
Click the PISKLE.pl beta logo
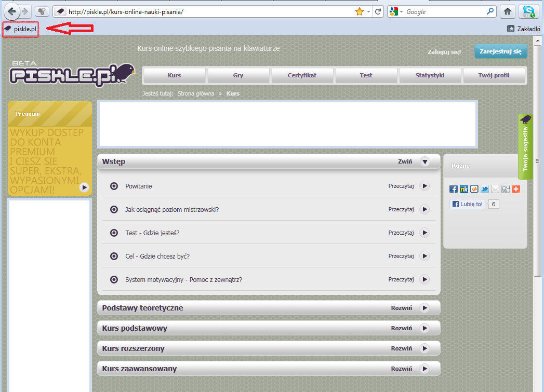click(x=72, y=74)
